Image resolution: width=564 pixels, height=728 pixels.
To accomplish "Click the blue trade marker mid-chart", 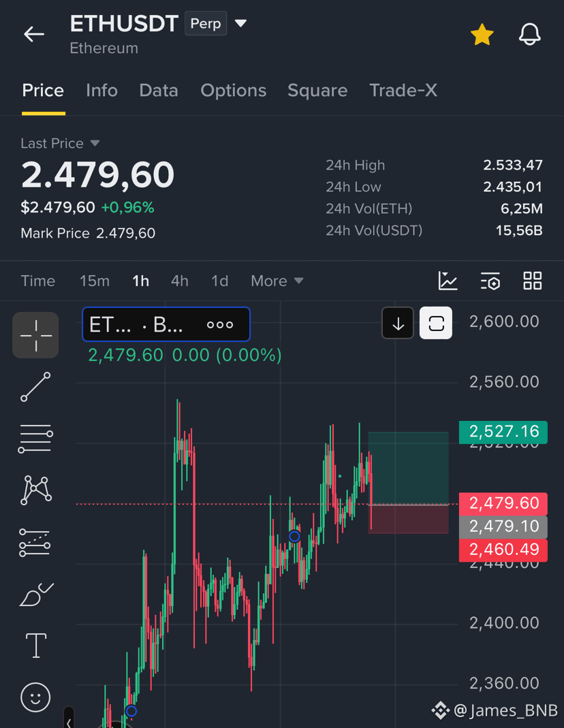I will tap(294, 536).
